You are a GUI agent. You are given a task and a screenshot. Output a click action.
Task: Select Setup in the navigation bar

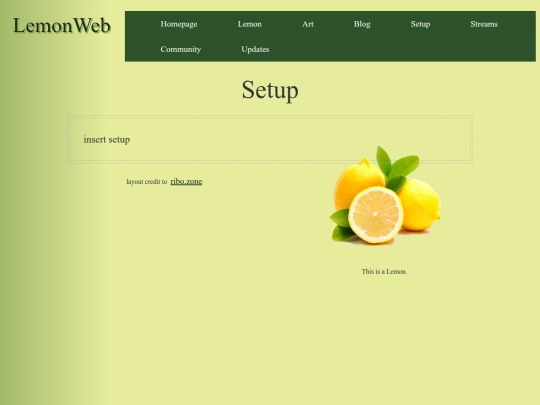click(x=420, y=24)
